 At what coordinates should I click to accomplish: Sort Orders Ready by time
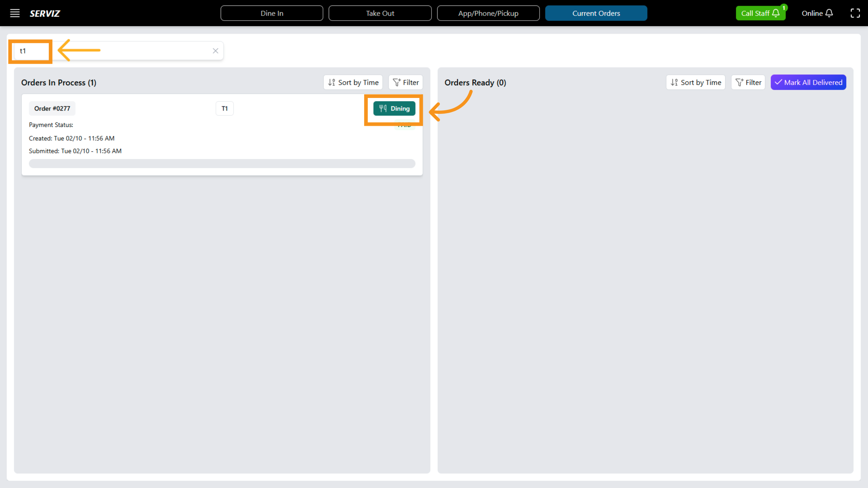point(695,82)
